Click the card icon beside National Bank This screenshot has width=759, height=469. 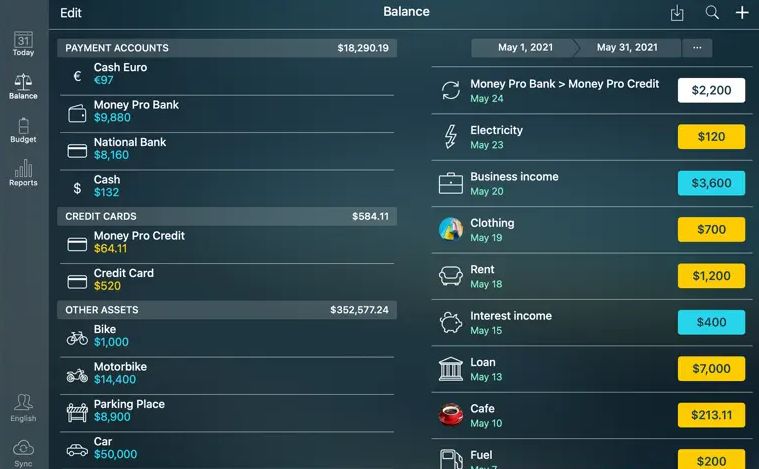tap(77, 151)
